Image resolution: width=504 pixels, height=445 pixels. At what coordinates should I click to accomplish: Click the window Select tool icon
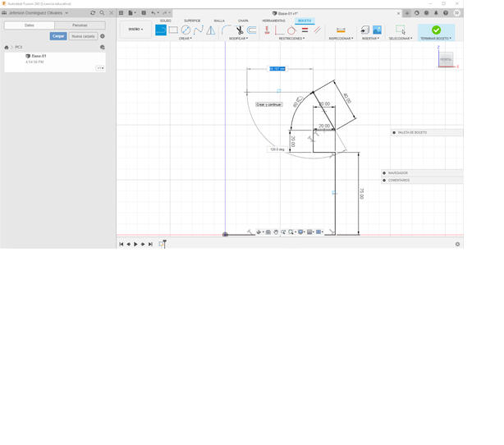click(401, 30)
